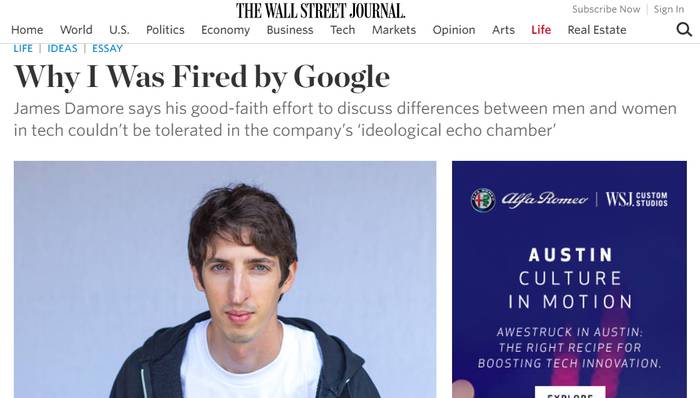Click the Real Estate nav item

coord(597,30)
